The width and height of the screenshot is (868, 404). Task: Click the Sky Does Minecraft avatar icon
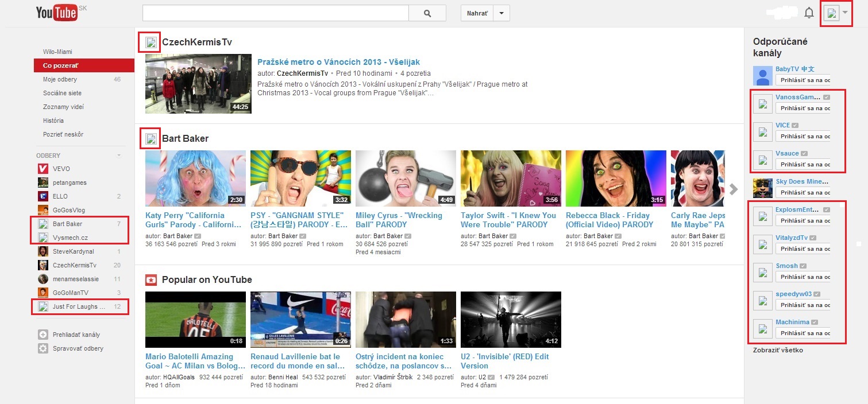click(762, 188)
